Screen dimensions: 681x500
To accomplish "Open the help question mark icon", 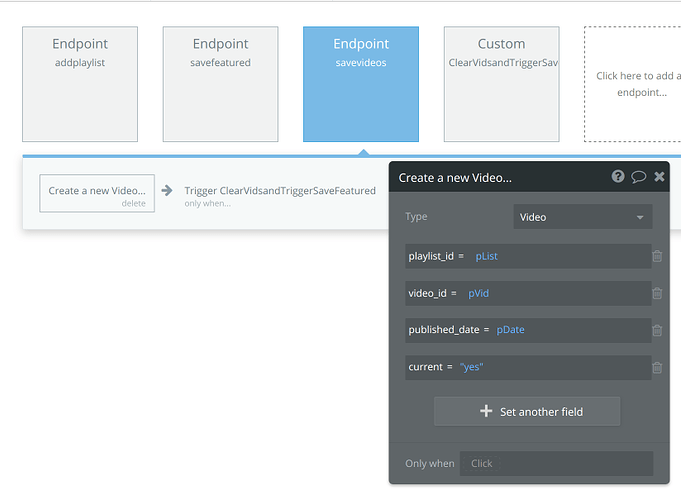I will [619, 177].
